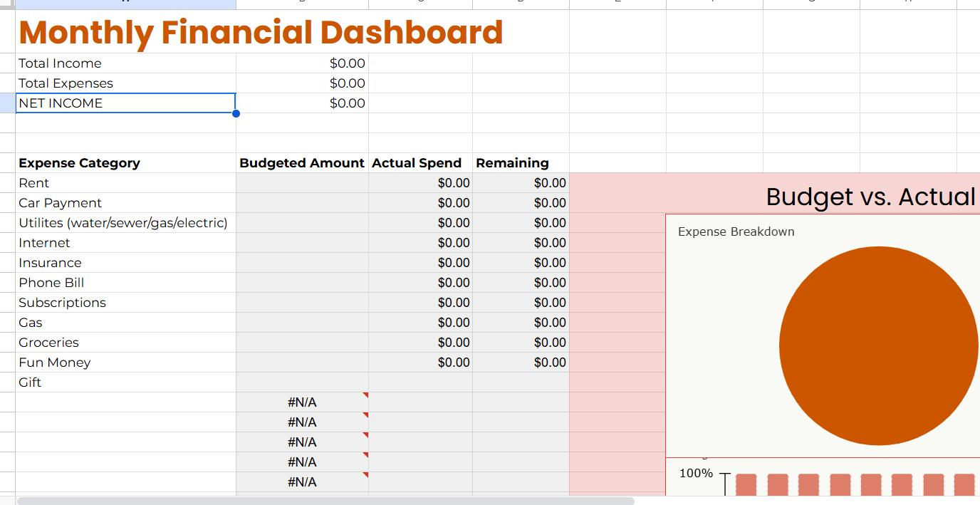Select the Total Expenses label cell
This screenshot has height=505, width=980.
click(x=125, y=83)
